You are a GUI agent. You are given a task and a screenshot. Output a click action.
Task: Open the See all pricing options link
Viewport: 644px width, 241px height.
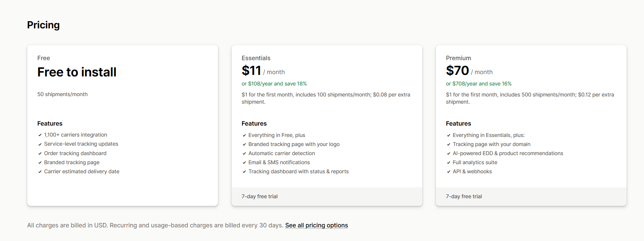click(x=316, y=225)
